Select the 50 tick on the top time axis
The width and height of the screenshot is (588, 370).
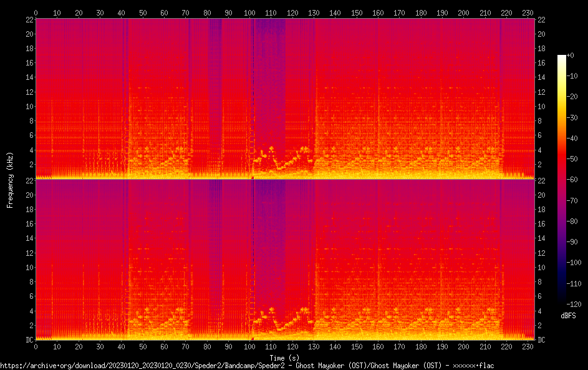(x=143, y=12)
